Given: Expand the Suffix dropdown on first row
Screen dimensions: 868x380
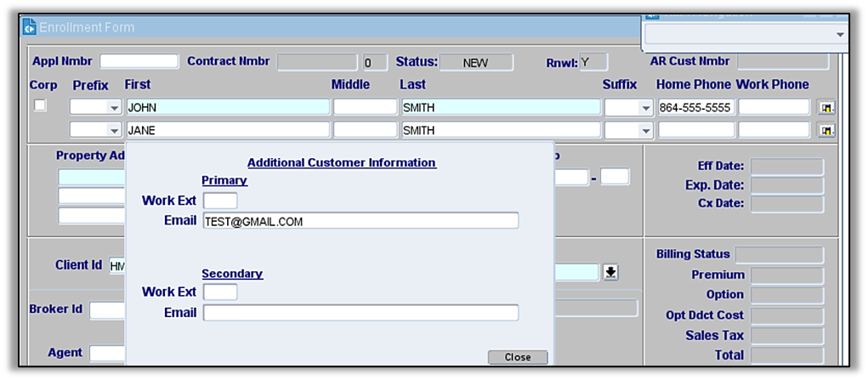Looking at the screenshot, I should click(645, 108).
